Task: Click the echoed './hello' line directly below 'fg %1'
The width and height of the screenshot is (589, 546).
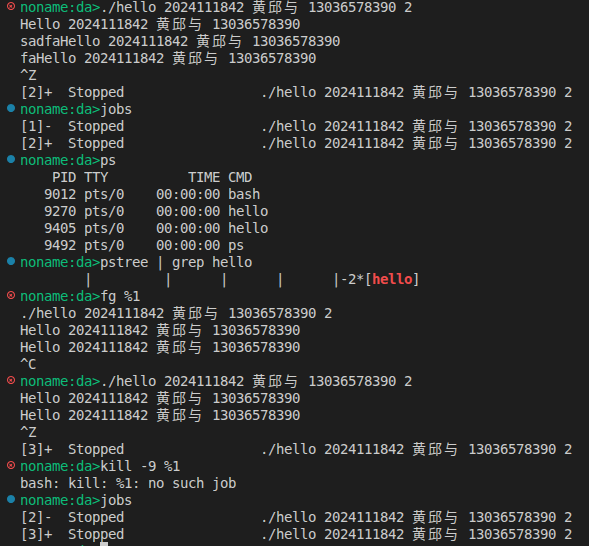Action: pyautogui.click(x=176, y=314)
